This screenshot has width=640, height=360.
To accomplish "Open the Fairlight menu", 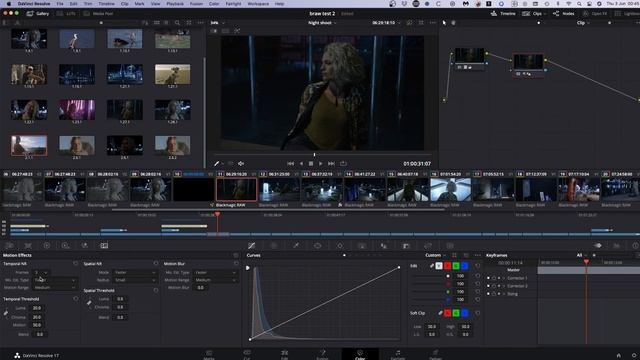I will click(233, 4).
